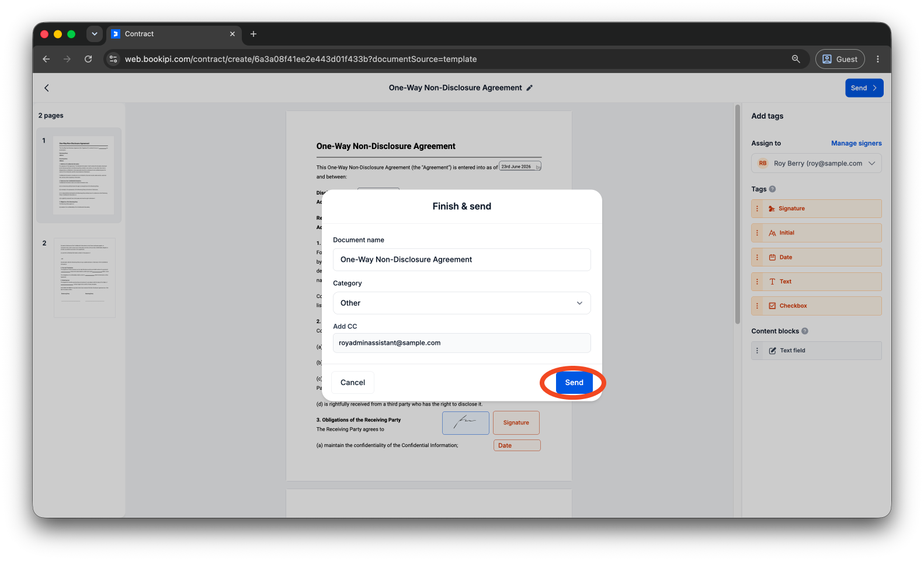Reload the page
The image size is (924, 561).
(88, 59)
